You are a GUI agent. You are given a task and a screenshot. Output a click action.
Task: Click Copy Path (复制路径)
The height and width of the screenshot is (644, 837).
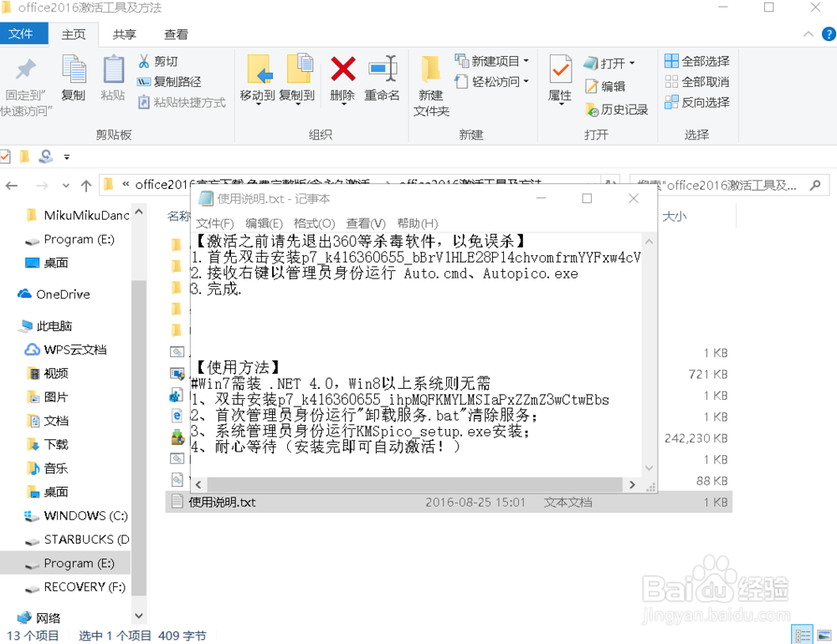tap(169, 82)
